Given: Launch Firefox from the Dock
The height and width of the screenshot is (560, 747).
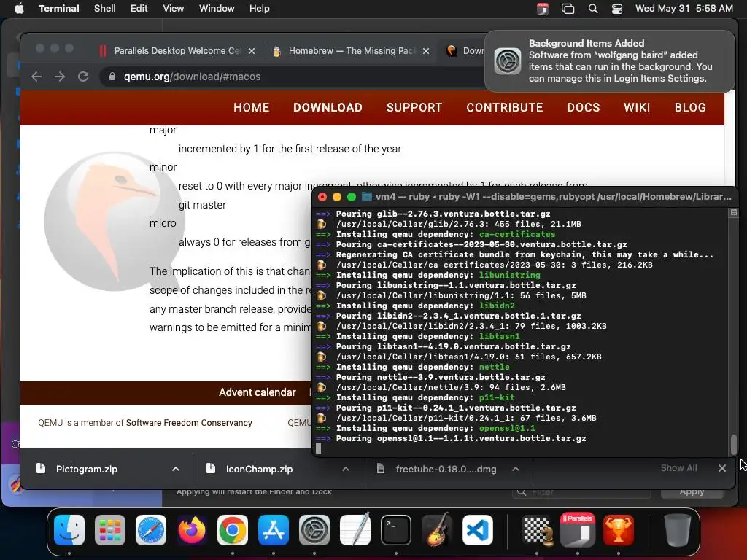Looking at the screenshot, I should point(192,530).
